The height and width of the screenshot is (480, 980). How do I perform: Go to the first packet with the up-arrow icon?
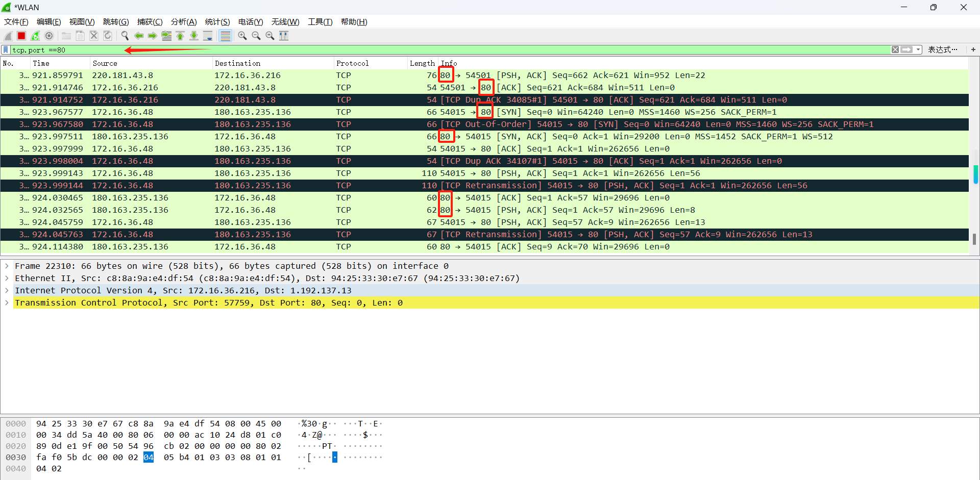pos(180,36)
